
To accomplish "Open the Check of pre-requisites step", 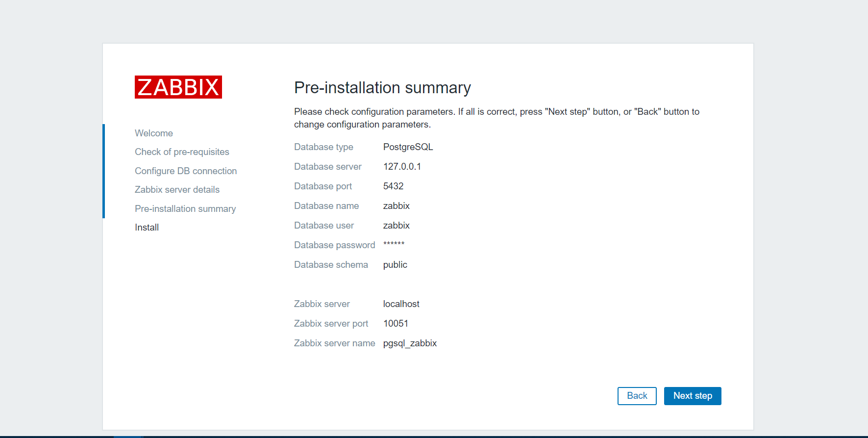I will [182, 152].
